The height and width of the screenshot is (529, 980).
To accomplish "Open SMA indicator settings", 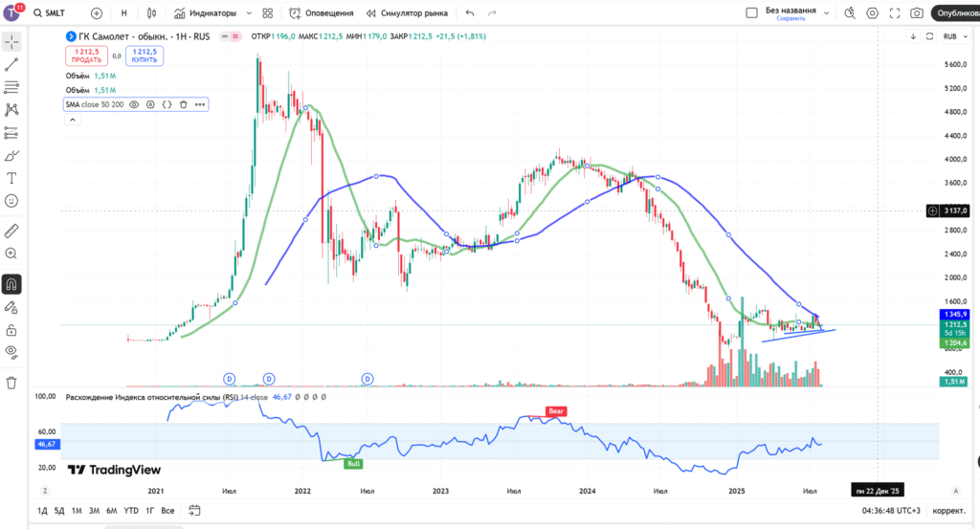I will point(150,104).
